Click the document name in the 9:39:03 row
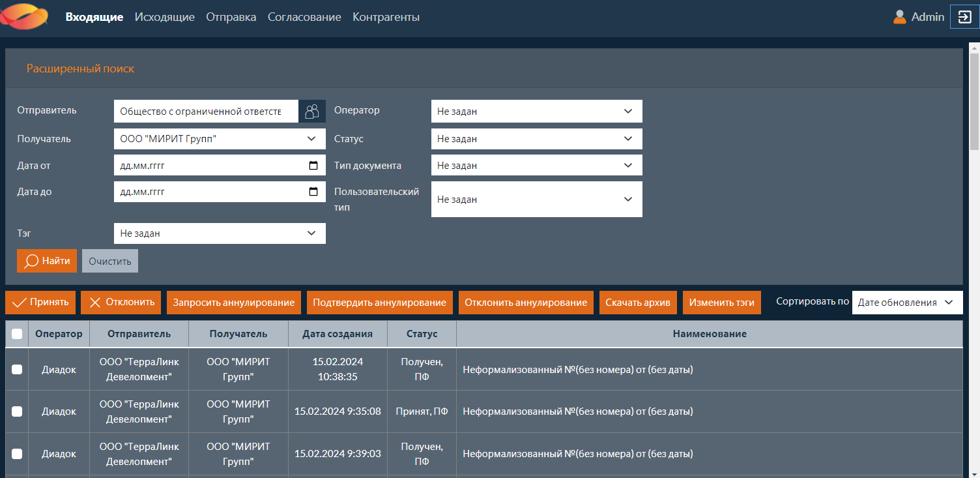Image resolution: width=980 pixels, height=478 pixels. [x=577, y=454]
